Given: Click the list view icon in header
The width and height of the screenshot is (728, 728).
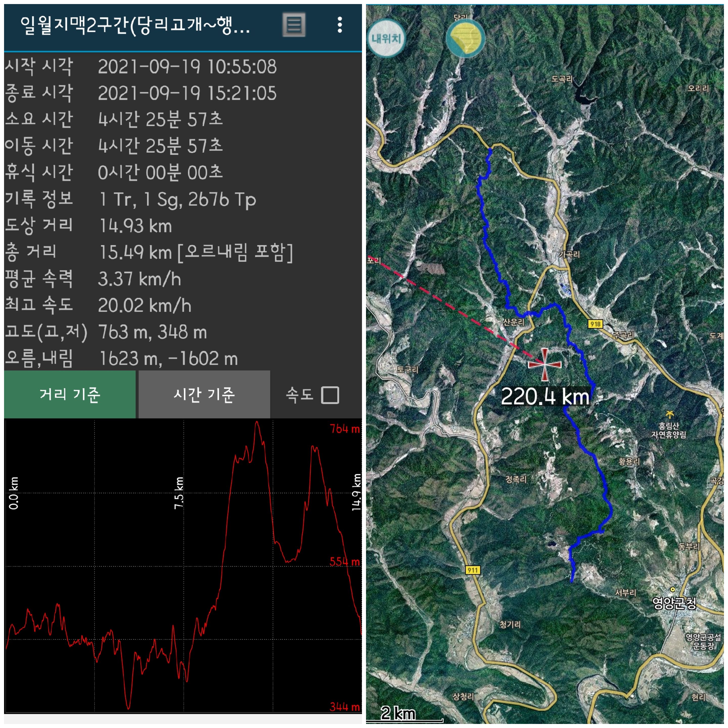Looking at the screenshot, I should click(x=294, y=25).
